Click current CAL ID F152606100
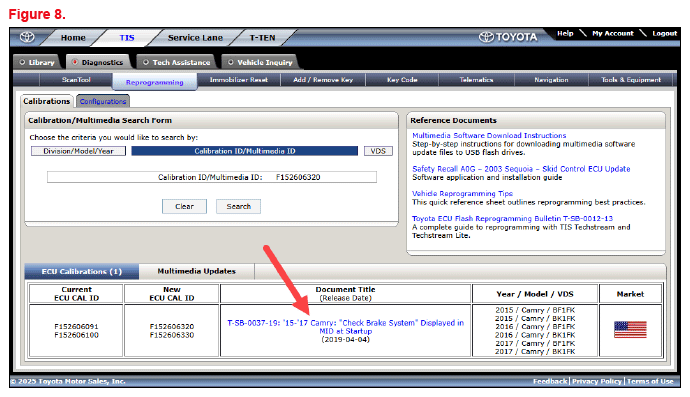The height and width of the screenshot is (397, 690). coord(77,335)
